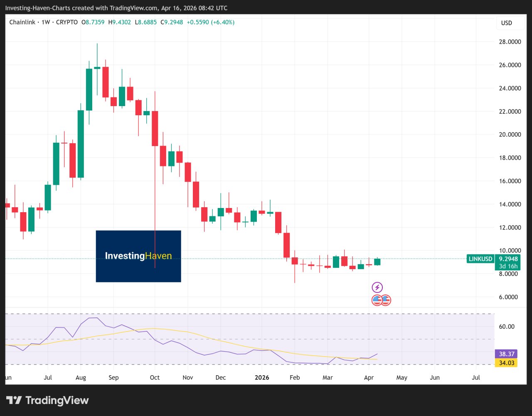Click the 24.0000 price axis label
Screen dimensions: 532x416
[x=510, y=88]
